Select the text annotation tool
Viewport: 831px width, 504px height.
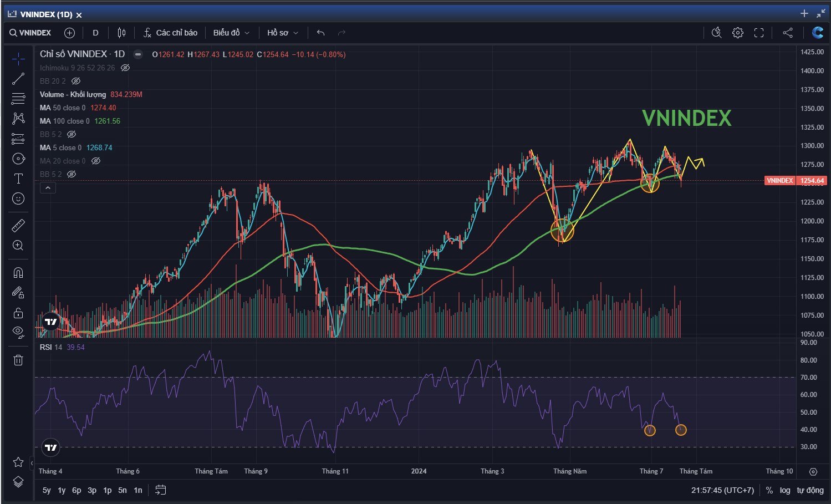point(18,179)
